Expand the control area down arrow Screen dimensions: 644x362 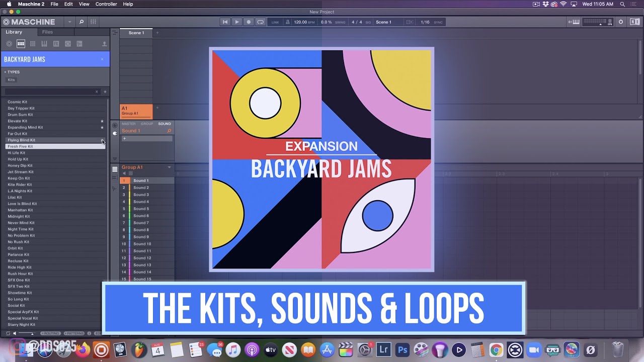(x=115, y=159)
